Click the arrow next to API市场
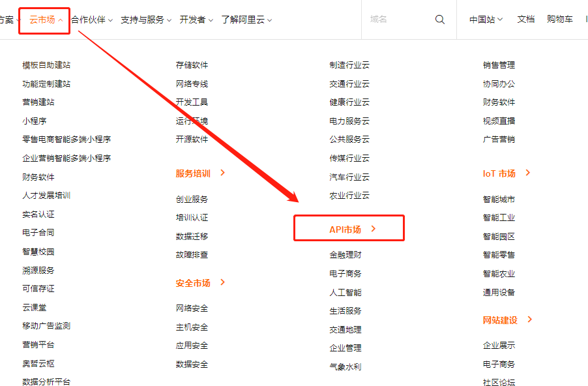588x386 pixels. pos(374,228)
